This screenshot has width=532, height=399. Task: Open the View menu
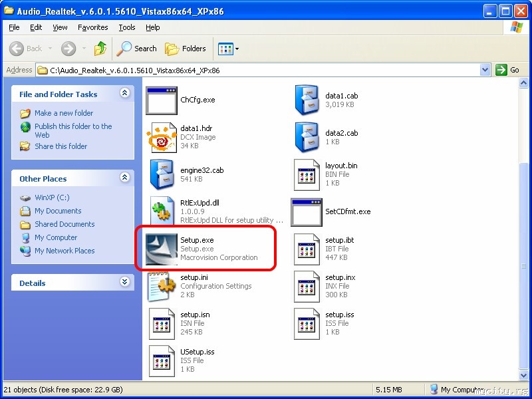60,27
